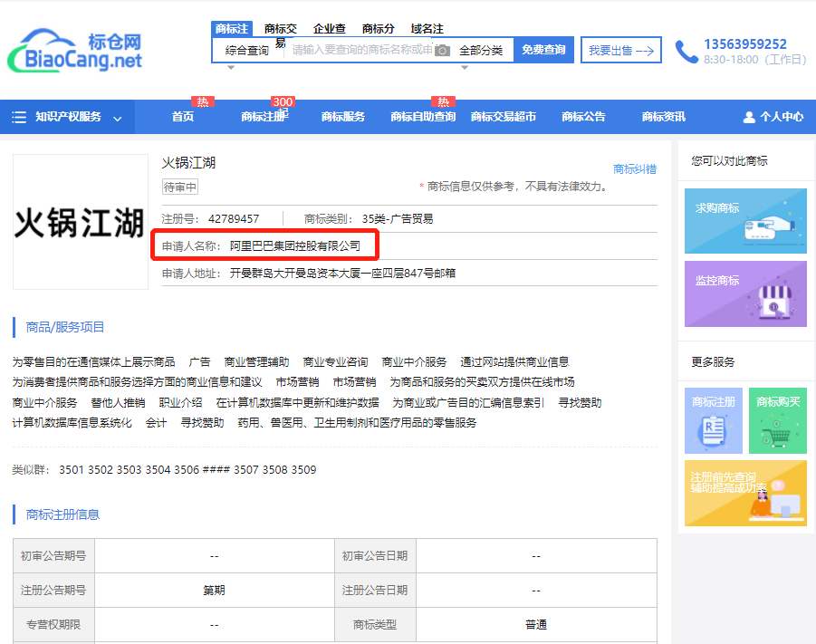
Task: Click the 专营权期限 table cell
Action: [53, 625]
